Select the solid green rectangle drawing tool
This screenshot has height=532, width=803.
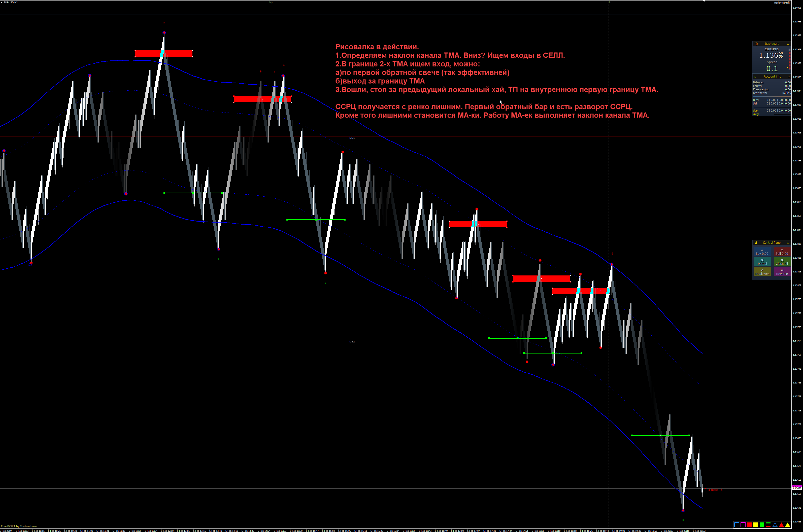(x=762, y=524)
